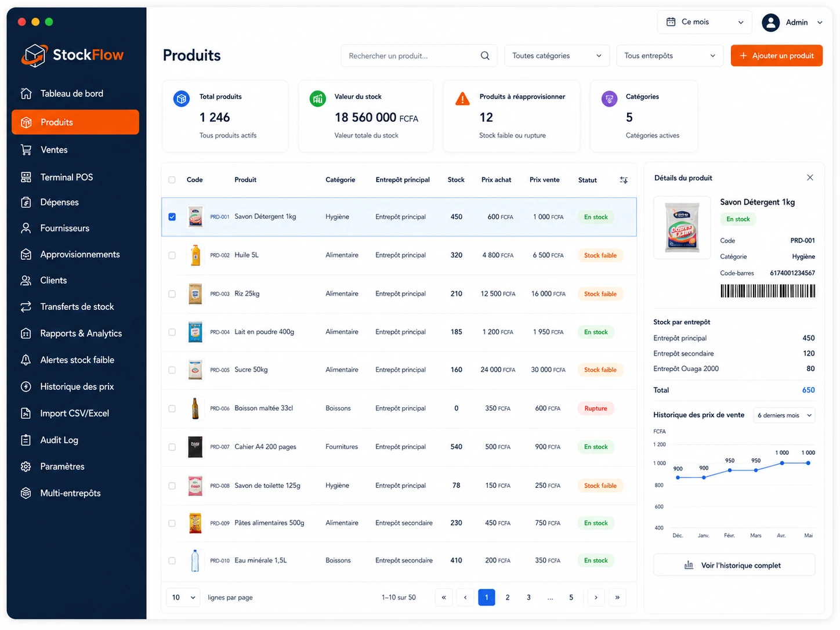Click the Transferts de stock arrows icon

[x=26, y=306]
